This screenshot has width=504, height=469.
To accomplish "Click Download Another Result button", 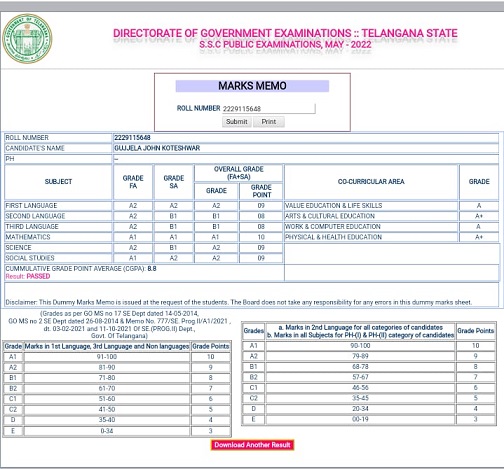I will click(252, 445).
